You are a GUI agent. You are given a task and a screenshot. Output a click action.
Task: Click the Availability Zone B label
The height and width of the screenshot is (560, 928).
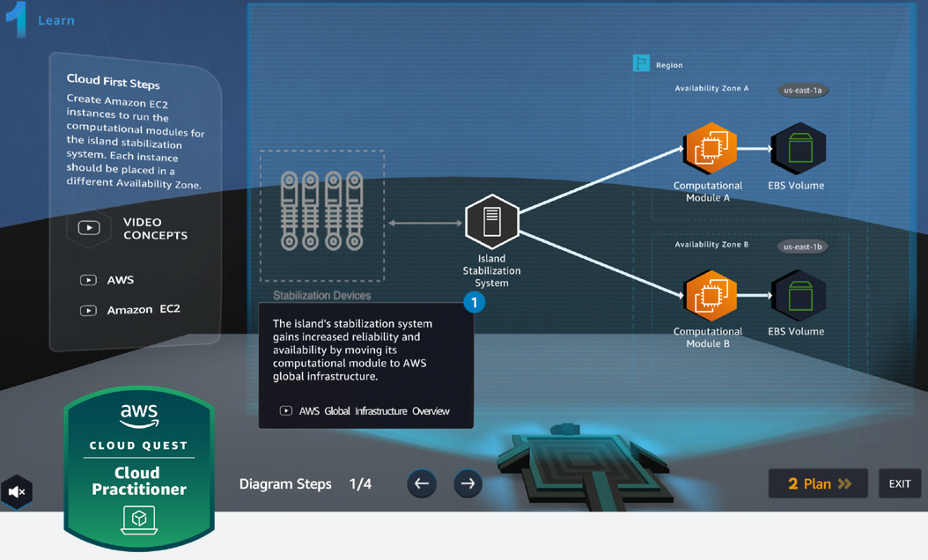pyautogui.click(x=711, y=245)
